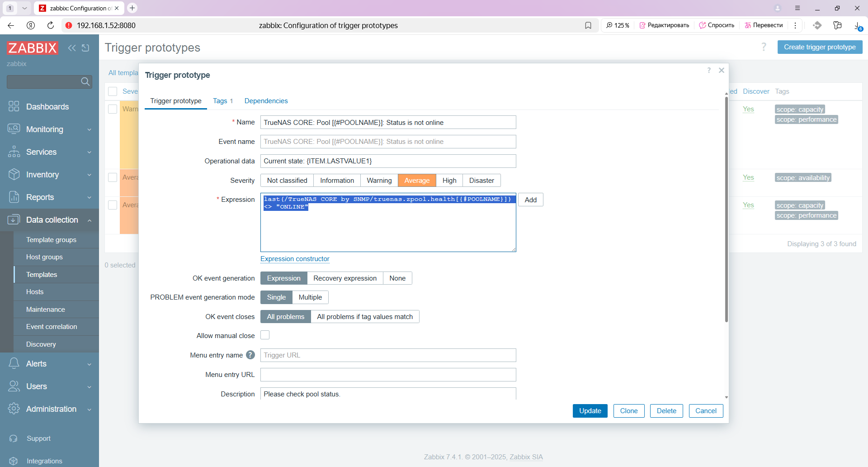
Task: Click the Zabbix logo
Action: coord(33,48)
